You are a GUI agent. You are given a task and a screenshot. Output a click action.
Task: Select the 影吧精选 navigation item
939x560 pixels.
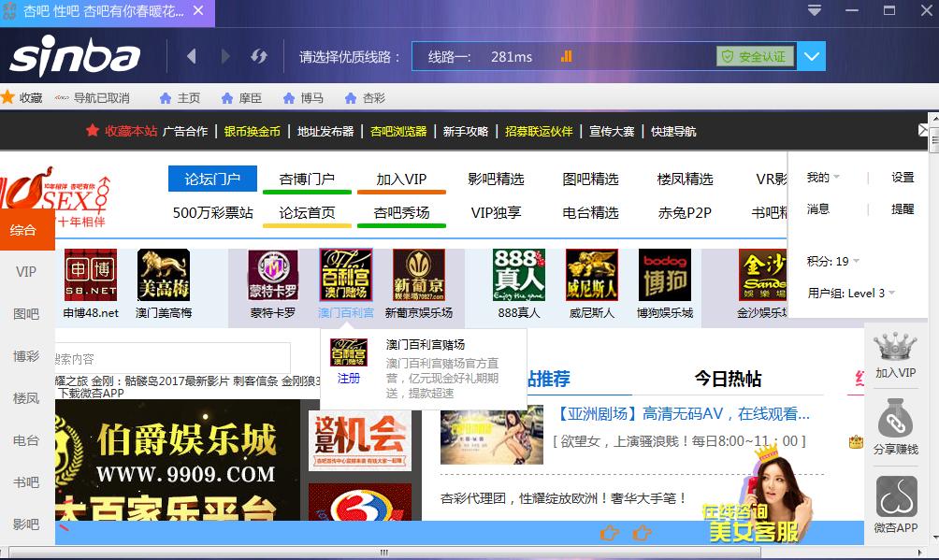point(496,179)
